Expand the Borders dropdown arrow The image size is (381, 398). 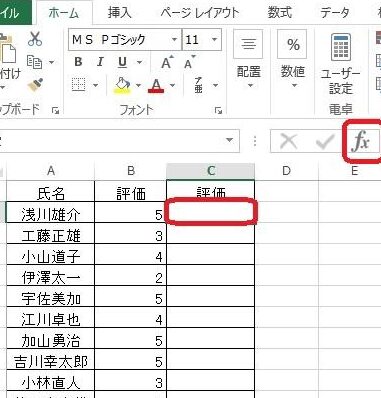point(95,85)
